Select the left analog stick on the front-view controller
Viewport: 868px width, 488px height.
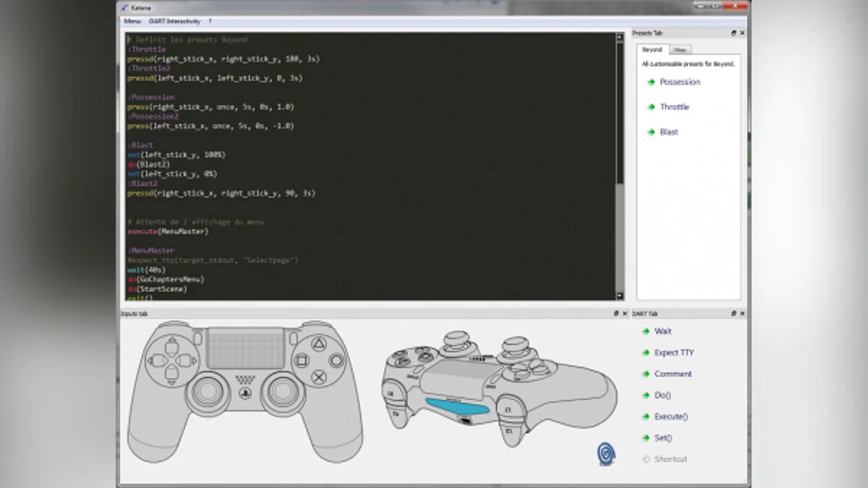pyautogui.click(x=208, y=391)
